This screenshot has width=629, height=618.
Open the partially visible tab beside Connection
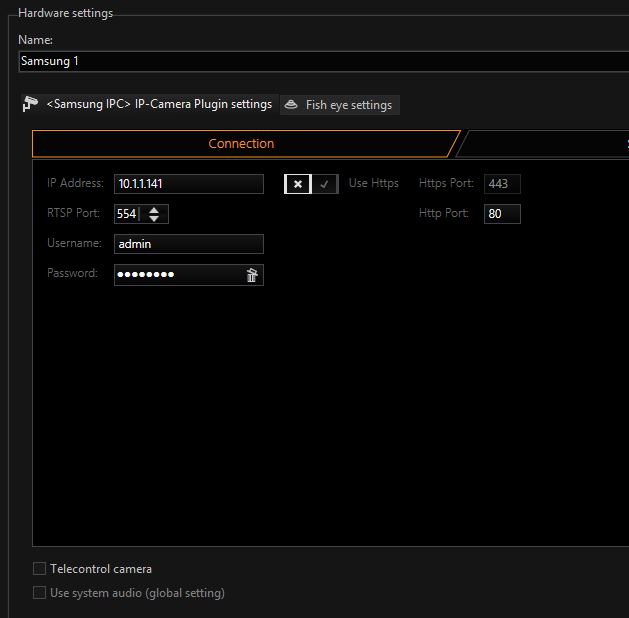coord(545,144)
